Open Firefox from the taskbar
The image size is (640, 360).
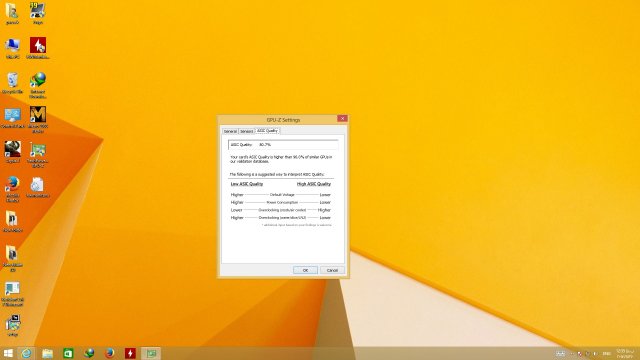(109, 353)
